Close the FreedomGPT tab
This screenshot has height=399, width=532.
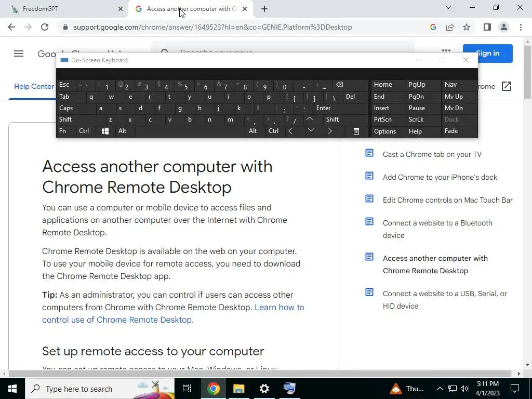pos(121,9)
